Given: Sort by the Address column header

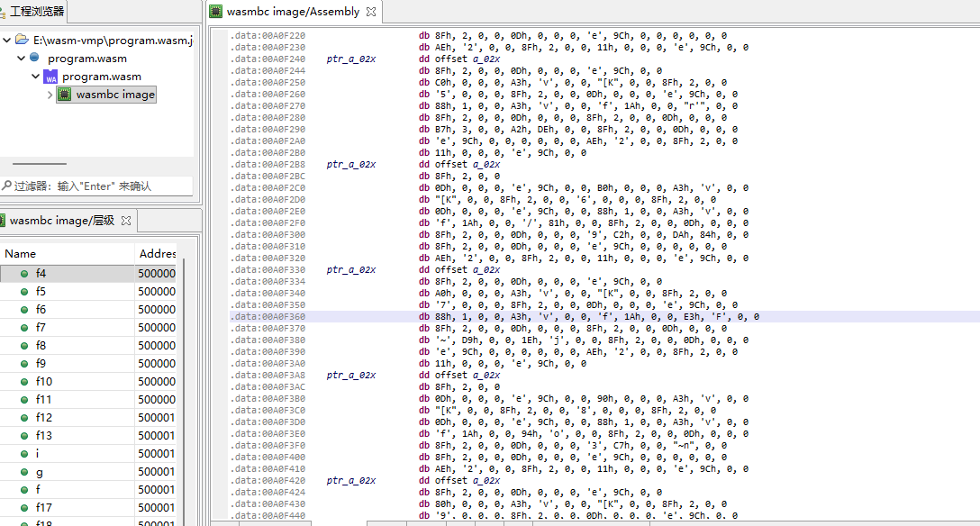Looking at the screenshot, I should pyautogui.click(x=156, y=254).
